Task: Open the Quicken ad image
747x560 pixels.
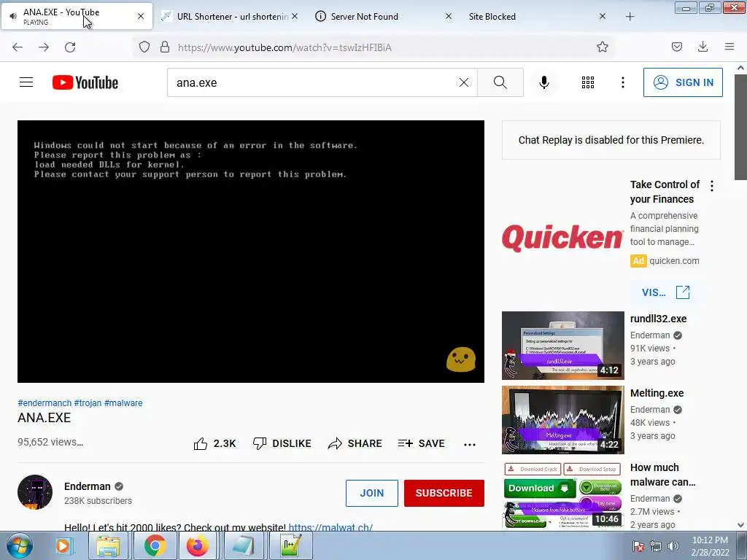Action: pyautogui.click(x=562, y=238)
